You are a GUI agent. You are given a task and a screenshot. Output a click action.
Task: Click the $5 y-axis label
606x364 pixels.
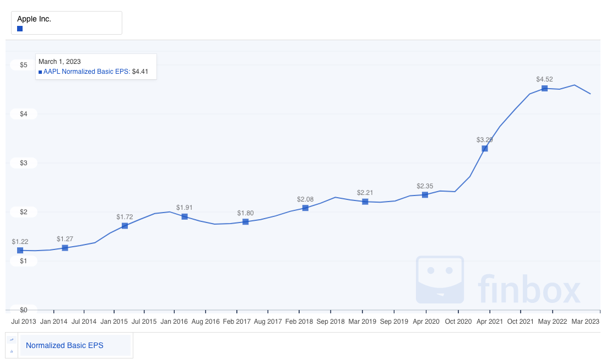(23, 65)
